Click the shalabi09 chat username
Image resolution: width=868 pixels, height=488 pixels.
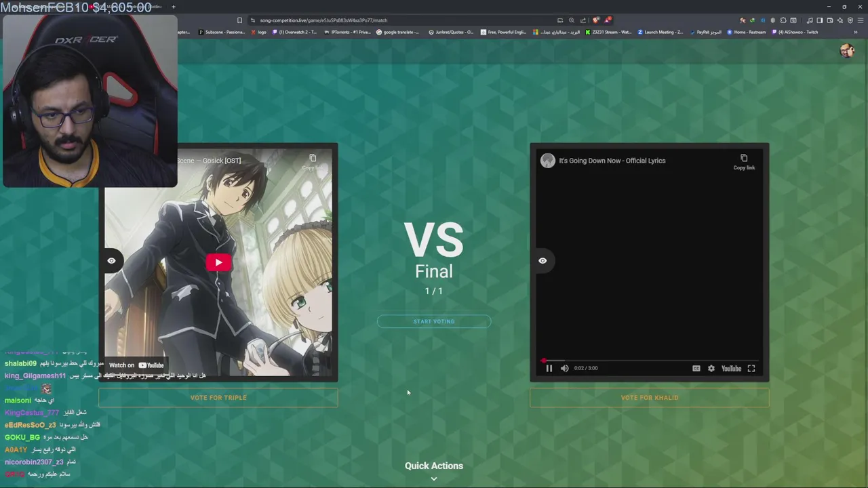pyautogui.click(x=20, y=364)
